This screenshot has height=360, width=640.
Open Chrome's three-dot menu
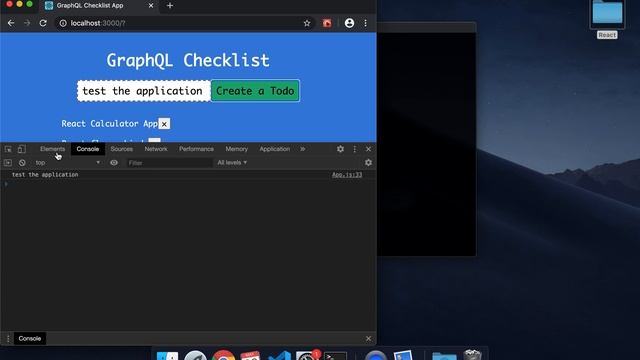click(365, 23)
